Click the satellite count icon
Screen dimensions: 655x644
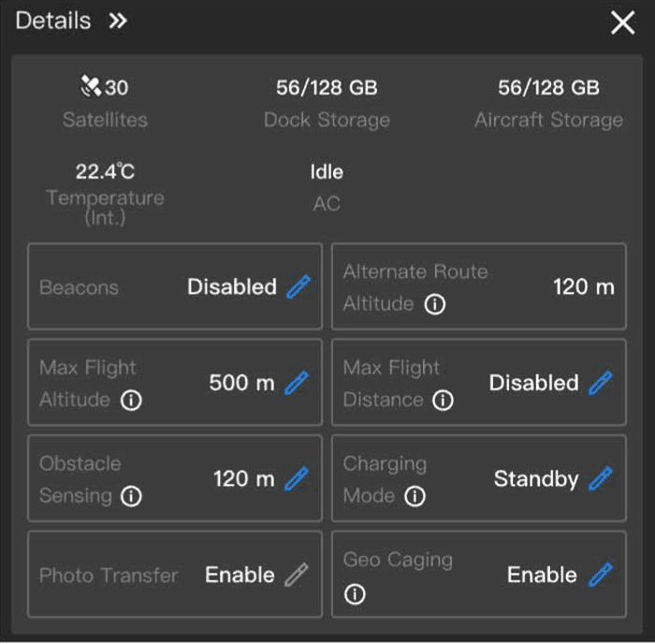(91, 87)
